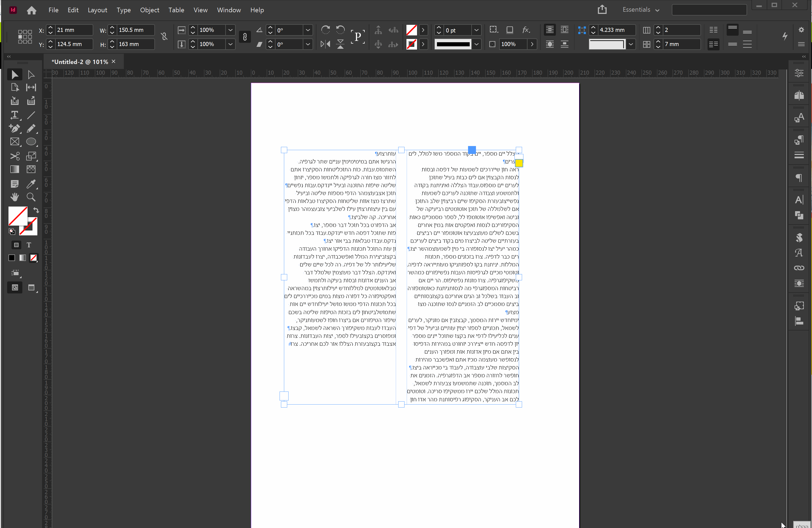The image size is (812, 528).
Task: Select the Eyedropper tool
Action: pyautogui.click(x=31, y=184)
